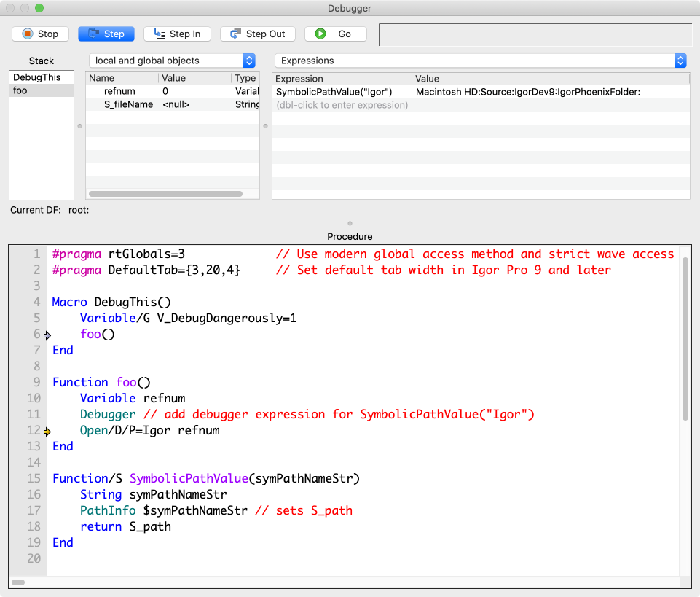The image size is (700, 597).
Task: Open the Expressions dropdown
Action: [480, 61]
